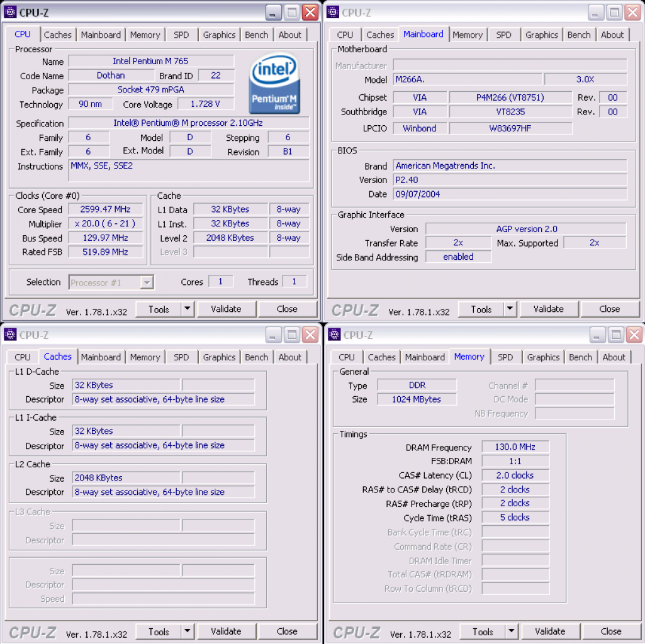Screen dimensions: 645x644
Task: Open the Graphics tab in the CPU window
Action: [x=219, y=35]
